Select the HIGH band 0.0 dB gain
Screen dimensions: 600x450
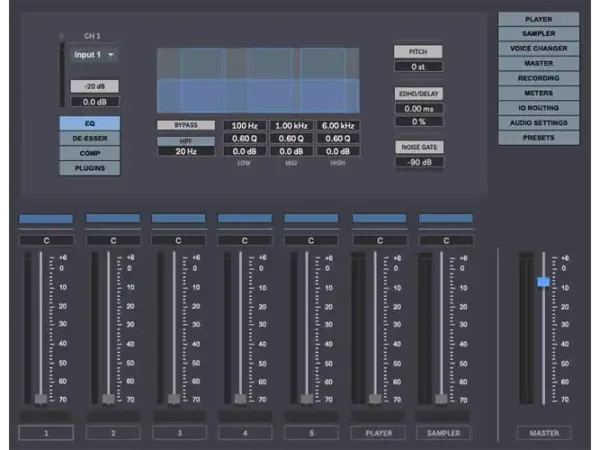[338, 152]
